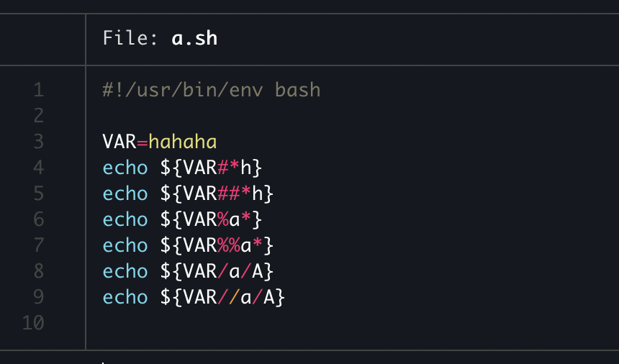Click line number 10 in gutter
The image size is (619, 364).
(x=33, y=323)
